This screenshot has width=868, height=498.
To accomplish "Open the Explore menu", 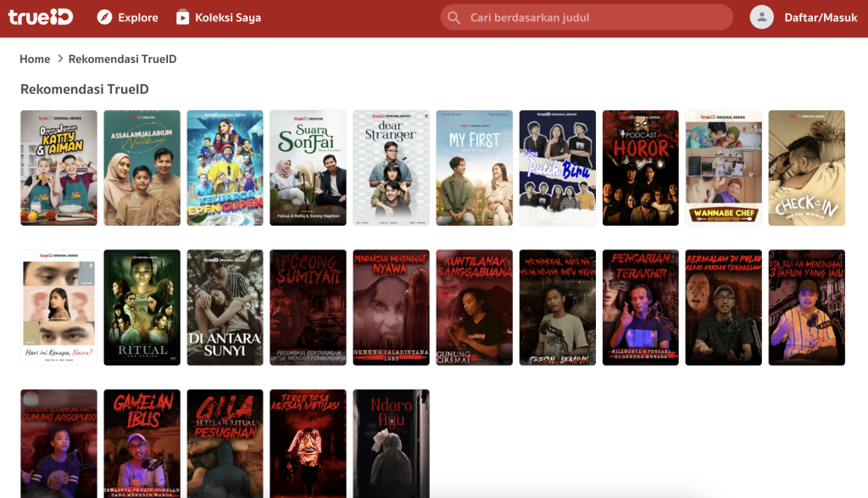I will click(x=128, y=18).
